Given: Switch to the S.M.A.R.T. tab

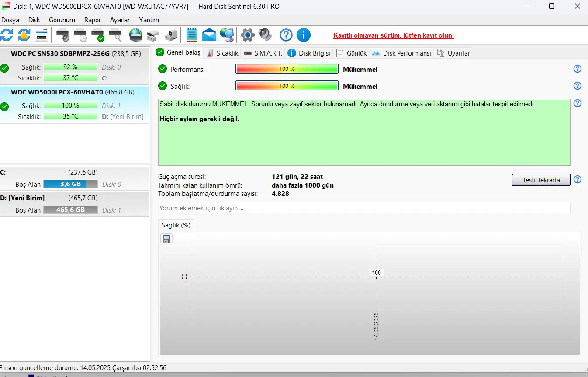Looking at the screenshot, I should (x=263, y=53).
